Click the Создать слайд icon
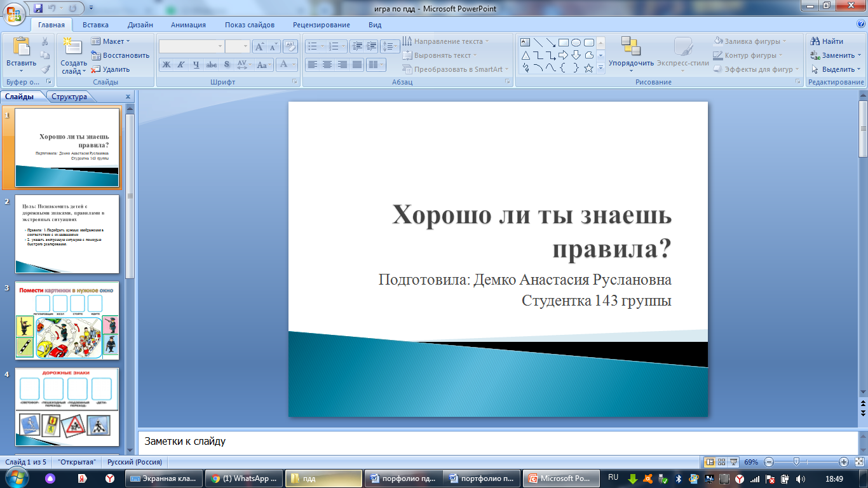868x488 pixels. (x=74, y=47)
